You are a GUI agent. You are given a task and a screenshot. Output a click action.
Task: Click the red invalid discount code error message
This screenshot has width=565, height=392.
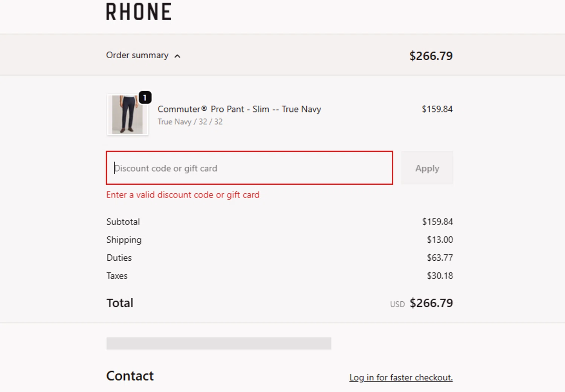click(183, 195)
